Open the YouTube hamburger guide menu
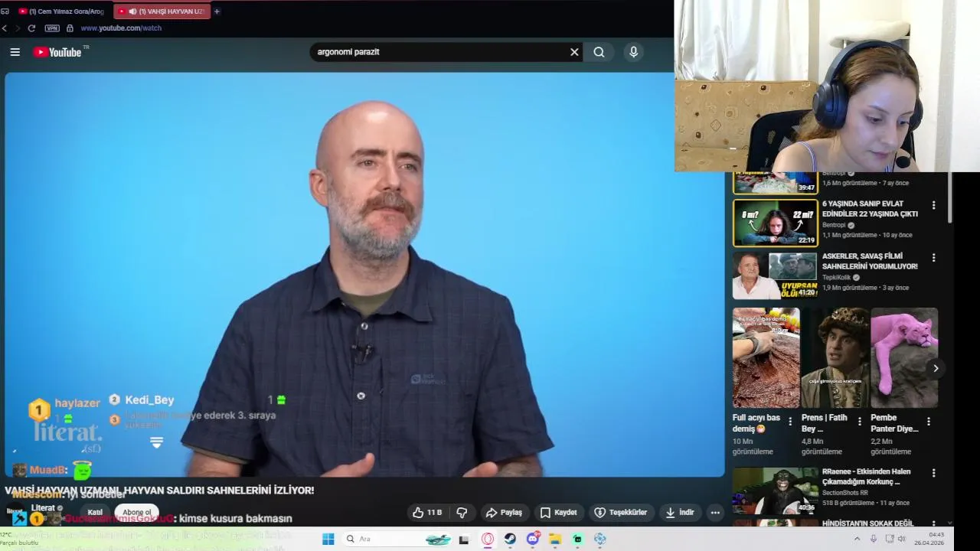The height and width of the screenshot is (551, 980). [x=15, y=52]
